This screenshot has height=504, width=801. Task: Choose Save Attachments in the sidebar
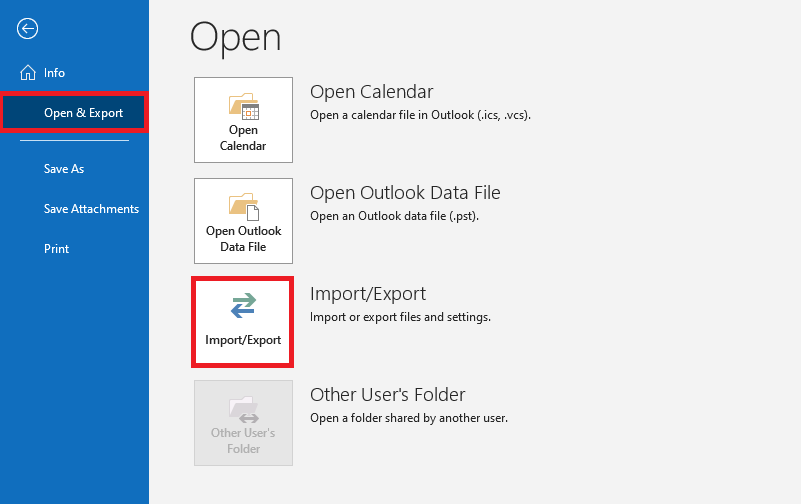point(91,209)
